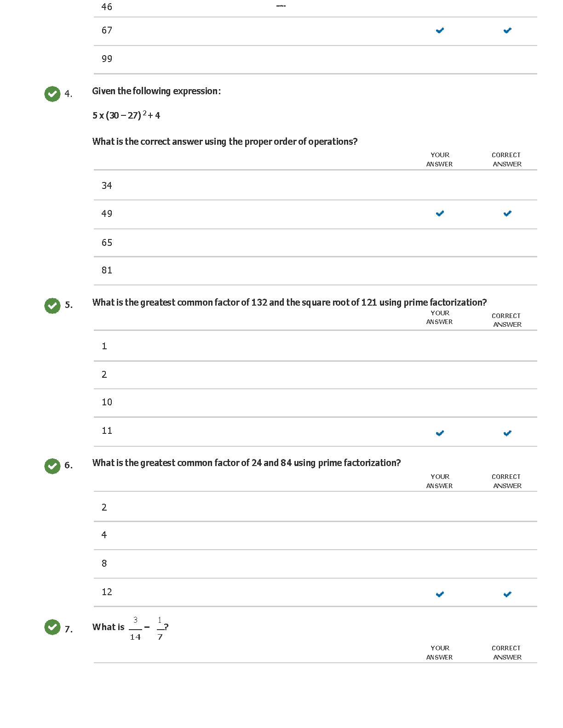Click the Correct Answer checkmark in row 12

coord(507,594)
